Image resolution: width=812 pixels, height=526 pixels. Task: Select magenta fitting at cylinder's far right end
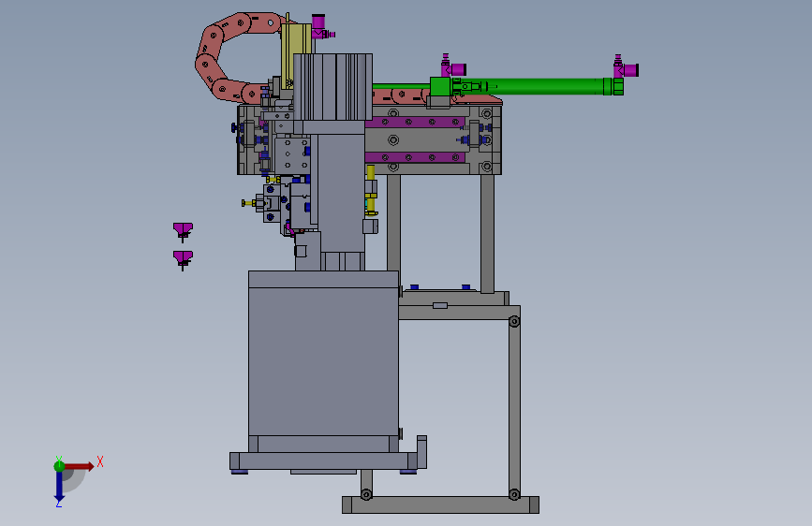coord(626,67)
